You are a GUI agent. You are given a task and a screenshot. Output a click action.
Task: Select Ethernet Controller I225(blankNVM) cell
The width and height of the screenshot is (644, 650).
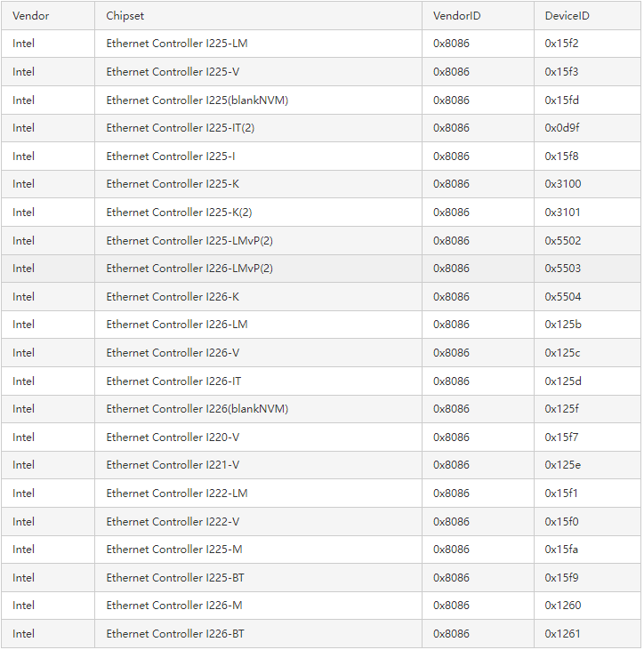tap(258, 100)
